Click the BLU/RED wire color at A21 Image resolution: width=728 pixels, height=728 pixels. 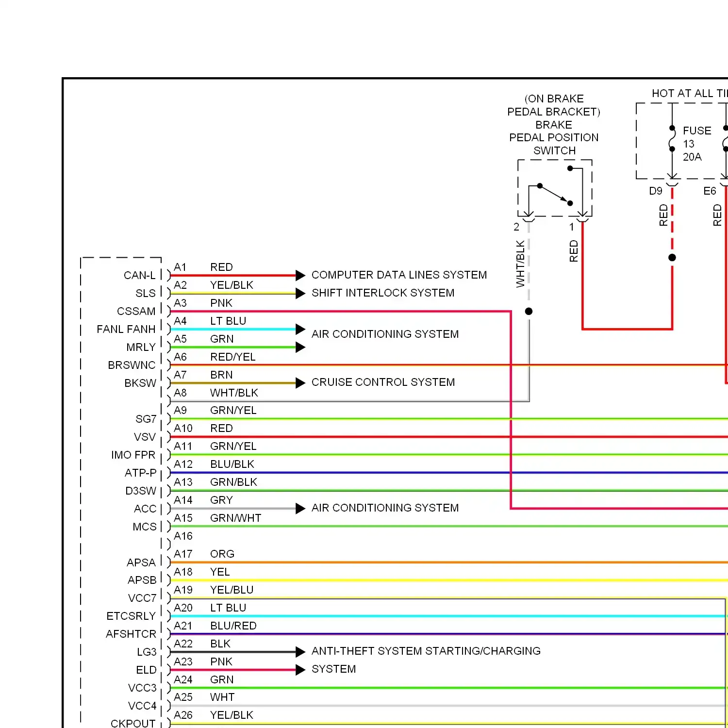click(x=233, y=626)
